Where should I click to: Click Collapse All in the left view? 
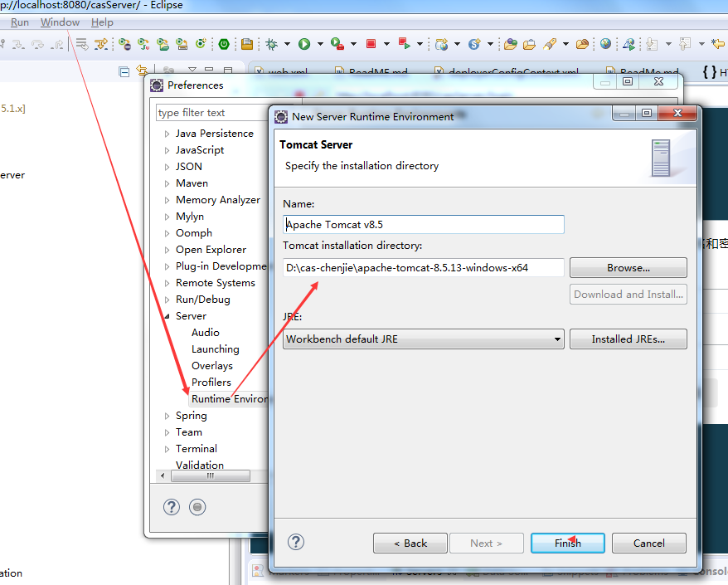pyautogui.click(x=124, y=71)
